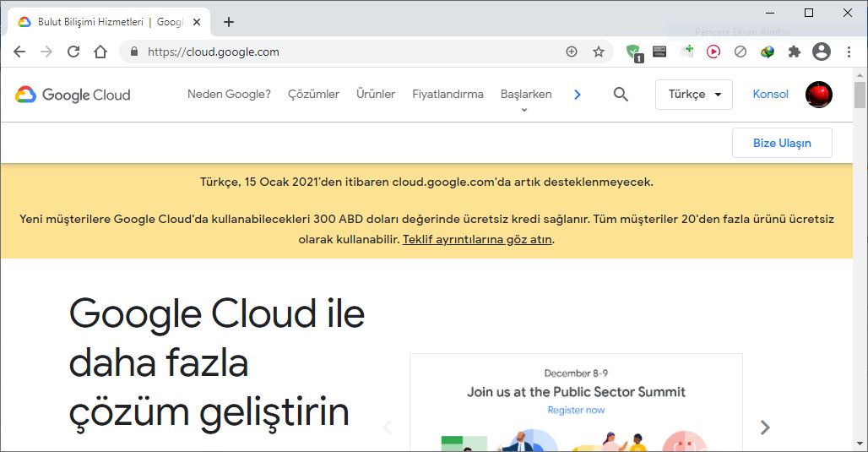Viewport: 868px width, 452px height.
Task: Click the December 8-9 date text
Action: [x=576, y=373]
